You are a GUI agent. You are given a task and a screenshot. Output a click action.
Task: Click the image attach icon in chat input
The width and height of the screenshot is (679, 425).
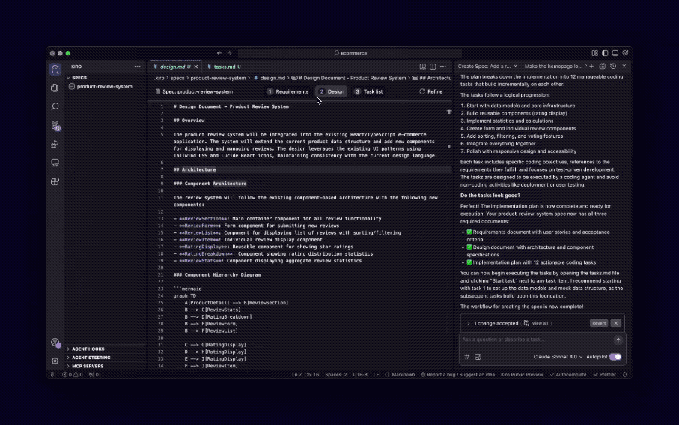(478, 357)
